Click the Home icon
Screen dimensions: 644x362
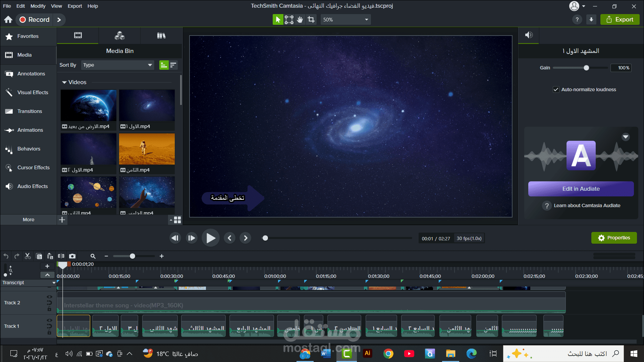pos(8,19)
